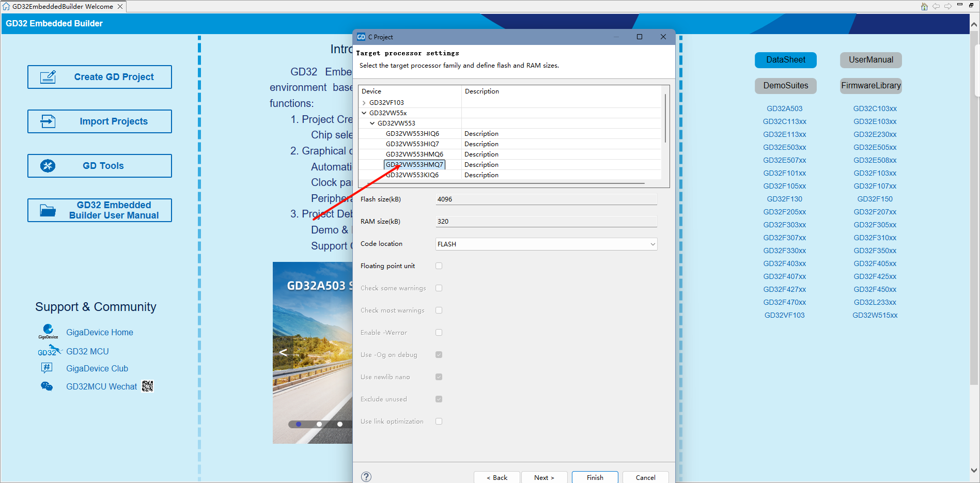Open the GD32F303xx datasheet link

point(784,225)
